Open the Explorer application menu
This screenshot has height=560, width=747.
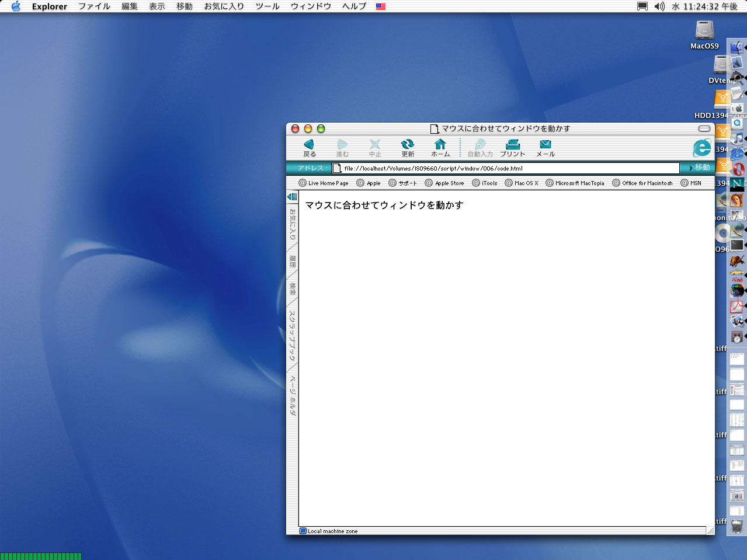[50, 6]
